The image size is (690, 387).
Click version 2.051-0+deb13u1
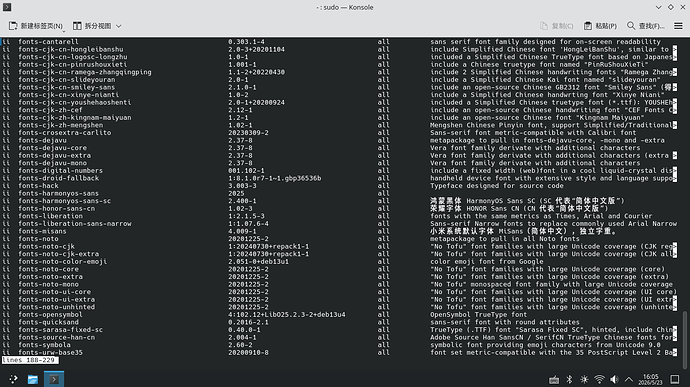click(258, 262)
